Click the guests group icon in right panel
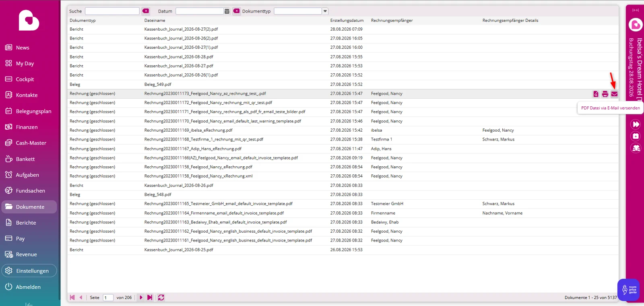The width and height of the screenshot is (644, 306). (636, 148)
